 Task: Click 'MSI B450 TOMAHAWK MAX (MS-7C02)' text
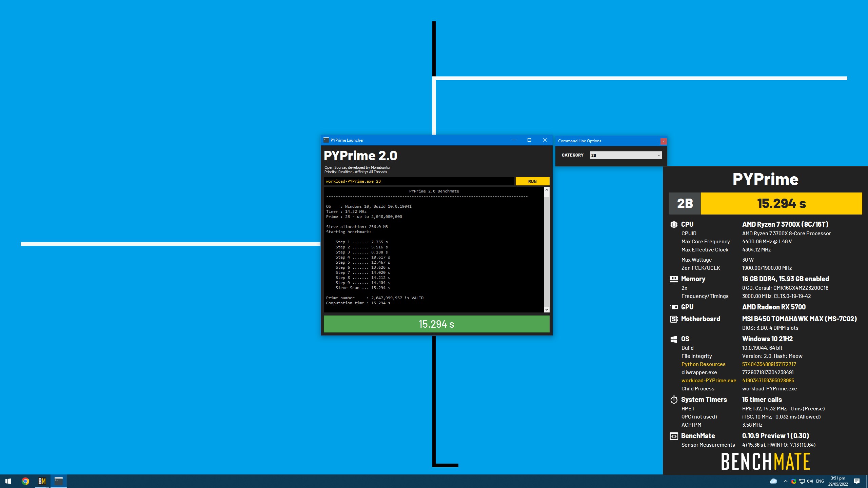pos(800,319)
